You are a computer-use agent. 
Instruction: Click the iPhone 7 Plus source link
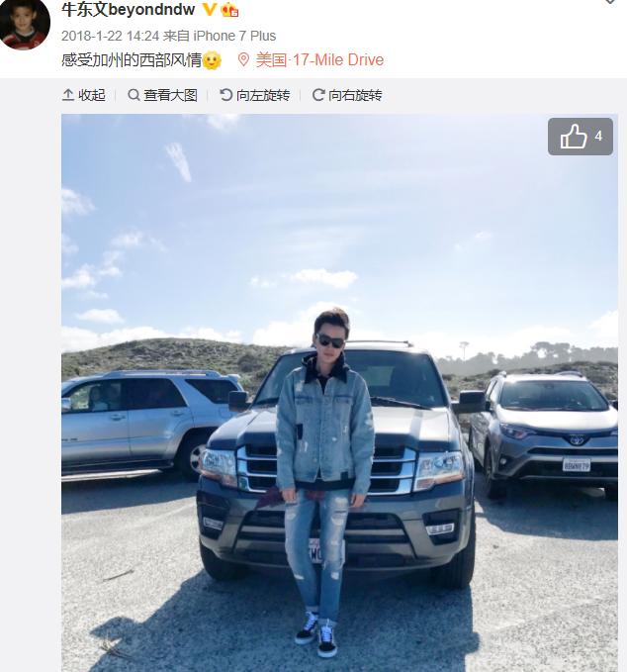point(234,36)
